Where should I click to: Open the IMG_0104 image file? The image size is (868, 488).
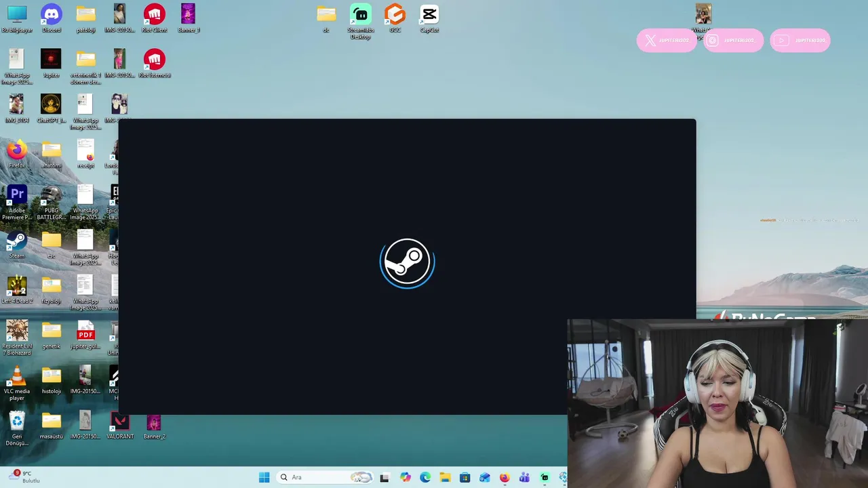[17, 109]
